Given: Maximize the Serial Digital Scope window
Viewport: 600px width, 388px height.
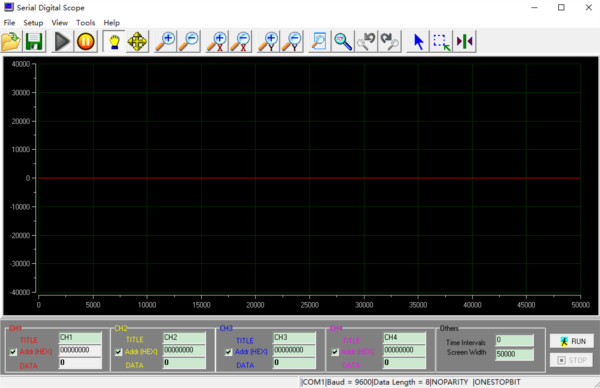Looking at the screenshot, I should (561, 8).
